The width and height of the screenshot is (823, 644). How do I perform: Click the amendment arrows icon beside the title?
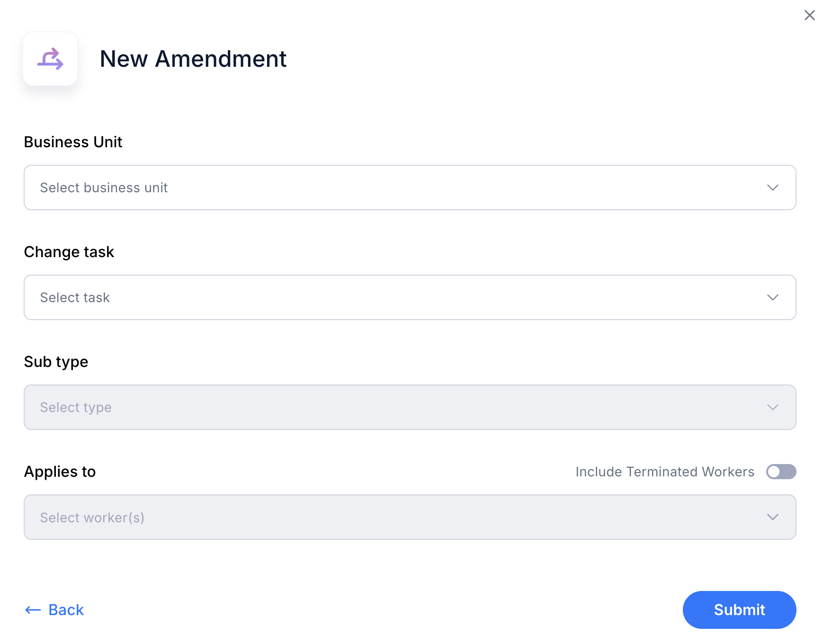tap(50, 59)
